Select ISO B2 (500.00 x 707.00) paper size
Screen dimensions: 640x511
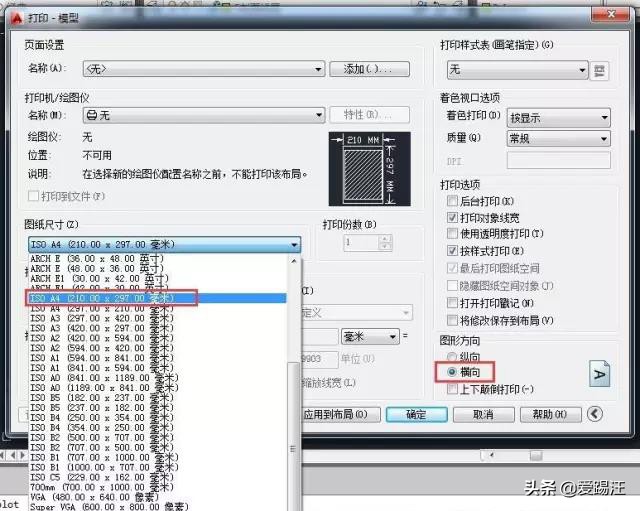158,438
